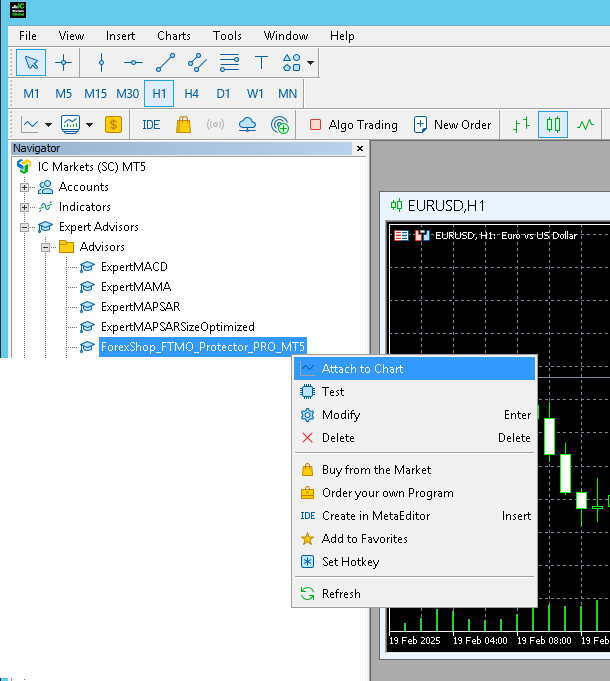Screen dimensions: 610x681
Task: Choose Order your own Program
Action: click(x=415, y=493)
